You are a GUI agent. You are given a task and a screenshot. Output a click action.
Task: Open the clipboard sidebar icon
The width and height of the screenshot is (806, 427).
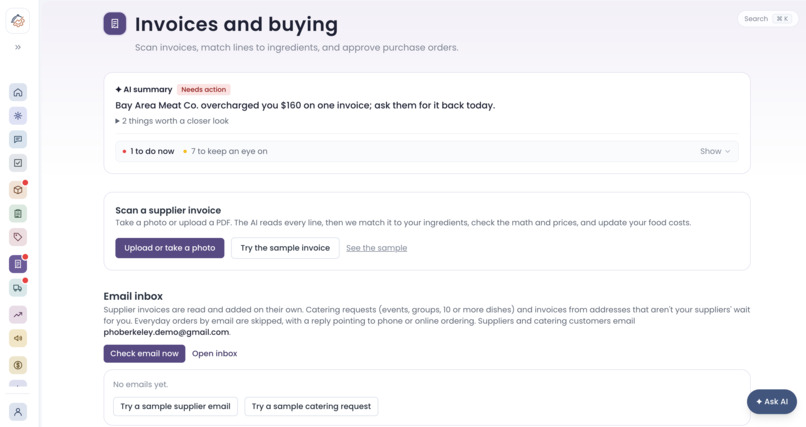click(18, 214)
